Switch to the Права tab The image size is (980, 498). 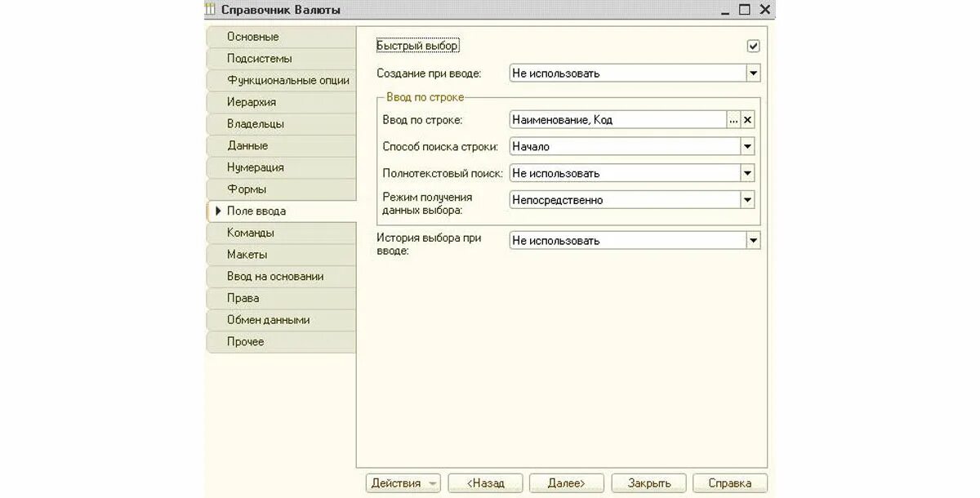point(282,298)
